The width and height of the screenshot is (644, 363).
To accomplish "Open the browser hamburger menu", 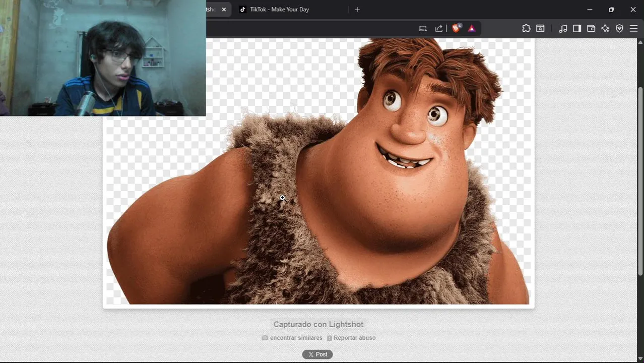I will tap(633, 29).
